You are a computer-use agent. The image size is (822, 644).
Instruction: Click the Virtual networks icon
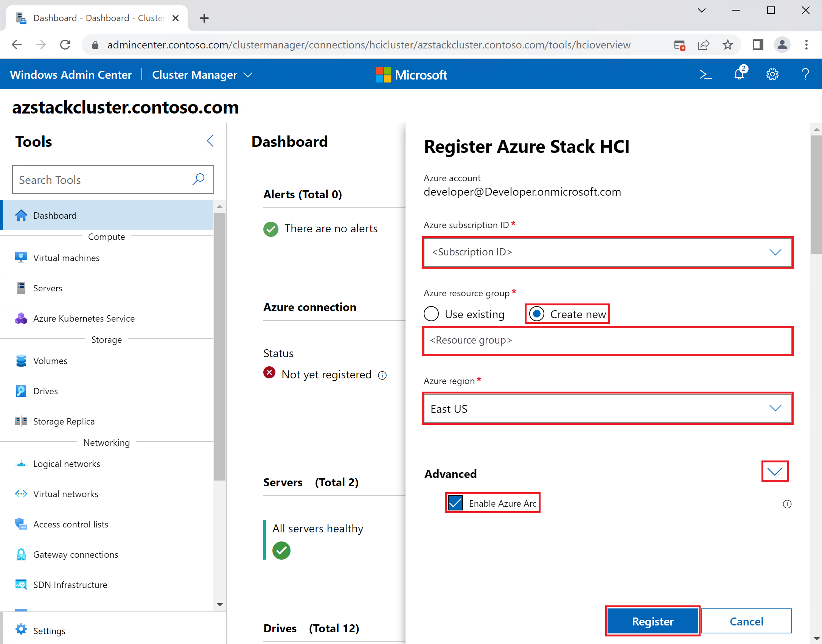[x=21, y=494]
